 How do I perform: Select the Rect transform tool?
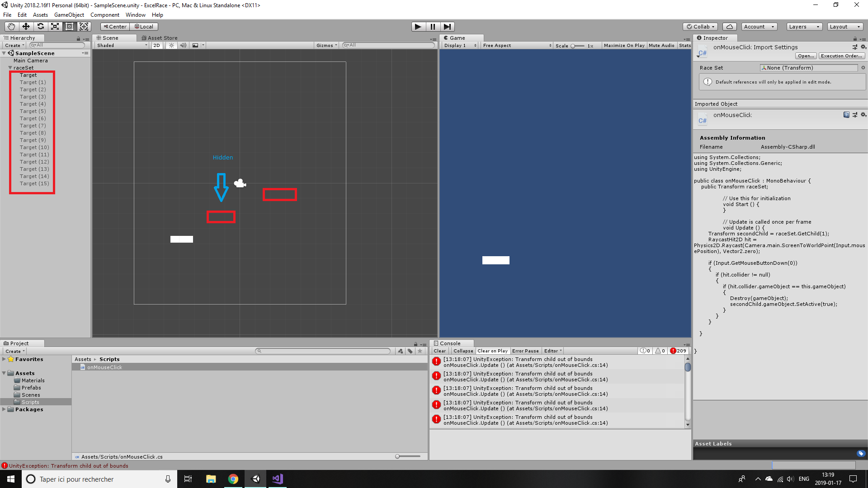(69, 27)
